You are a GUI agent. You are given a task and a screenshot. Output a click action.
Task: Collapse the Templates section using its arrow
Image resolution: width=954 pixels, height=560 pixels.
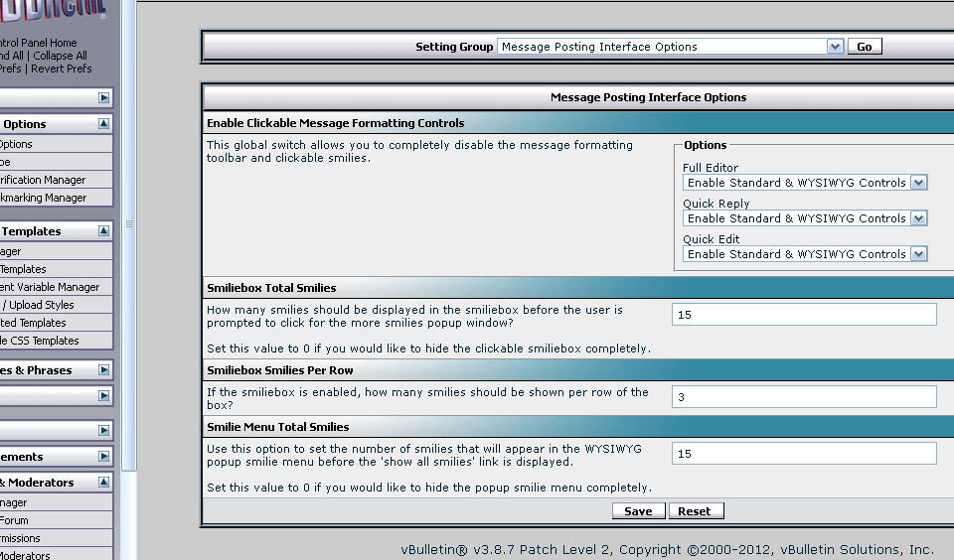pyautogui.click(x=103, y=231)
